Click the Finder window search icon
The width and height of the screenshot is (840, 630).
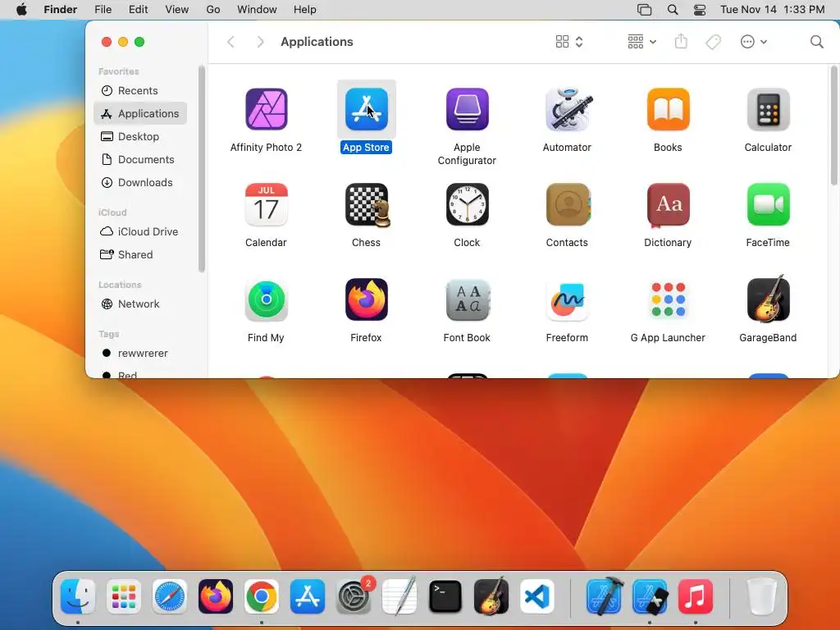point(816,42)
